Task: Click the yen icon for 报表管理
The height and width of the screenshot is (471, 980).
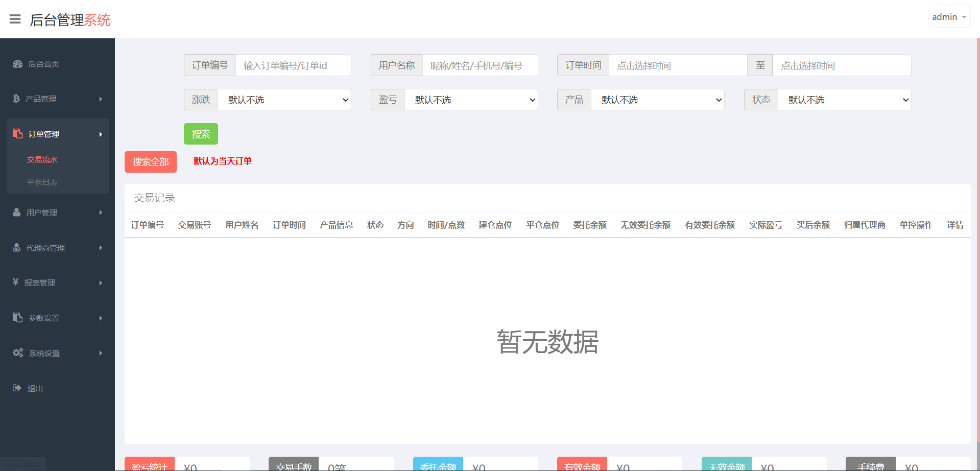Action: coord(16,282)
